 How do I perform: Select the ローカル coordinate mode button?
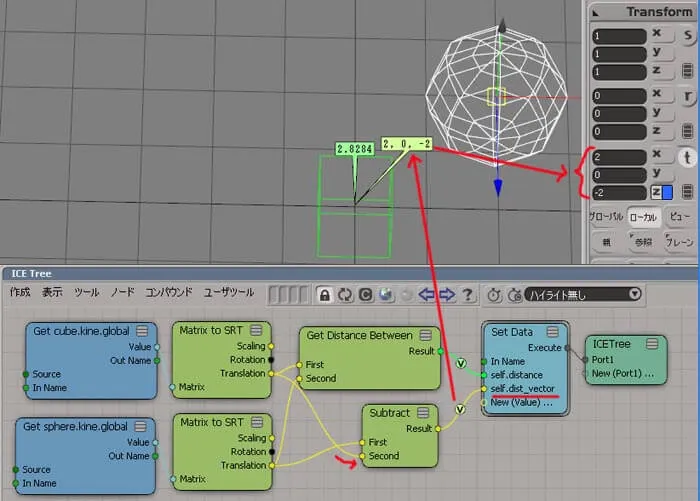coord(643,217)
